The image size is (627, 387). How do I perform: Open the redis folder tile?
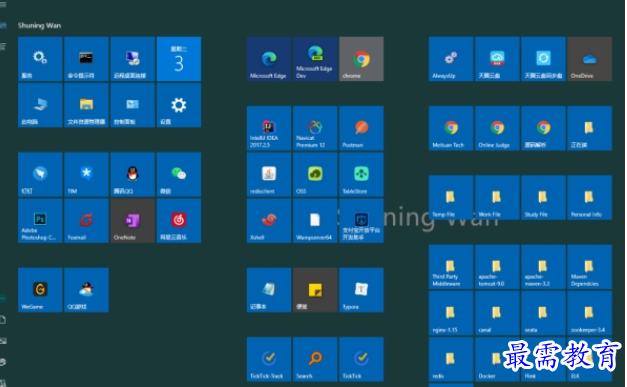[451, 359]
